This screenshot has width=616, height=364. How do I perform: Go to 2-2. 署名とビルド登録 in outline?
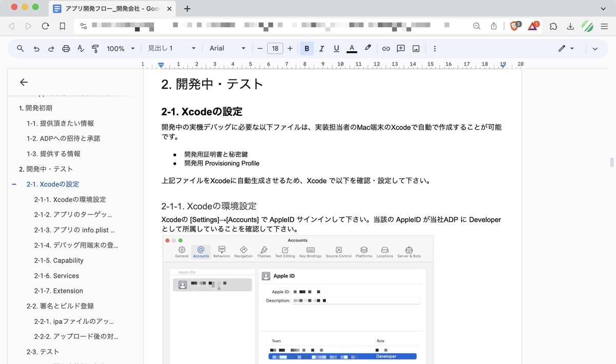pyautogui.click(x=60, y=306)
